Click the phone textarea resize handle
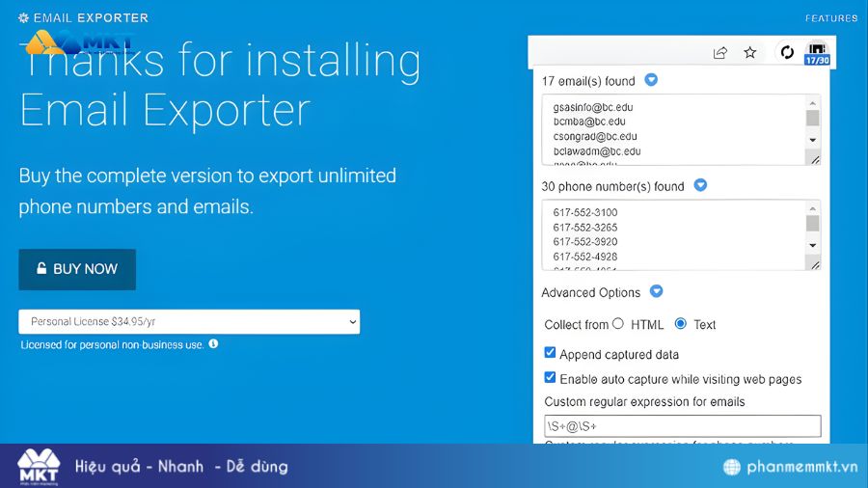Viewport: 868px width, 488px height. 814,265
